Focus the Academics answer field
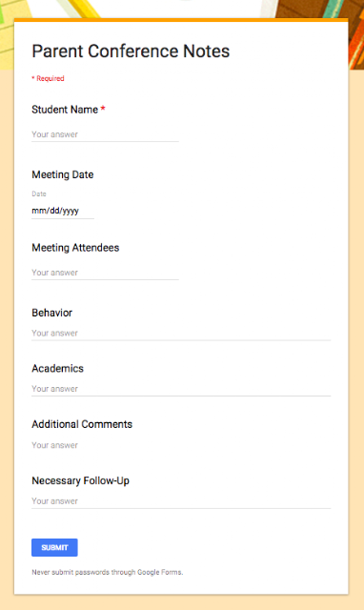 point(181,389)
